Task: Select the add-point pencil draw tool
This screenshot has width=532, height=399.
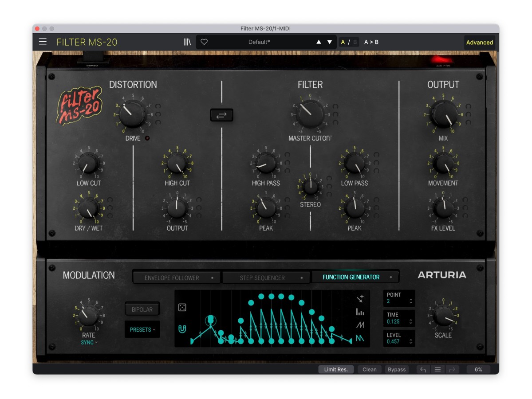Action: click(360, 298)
